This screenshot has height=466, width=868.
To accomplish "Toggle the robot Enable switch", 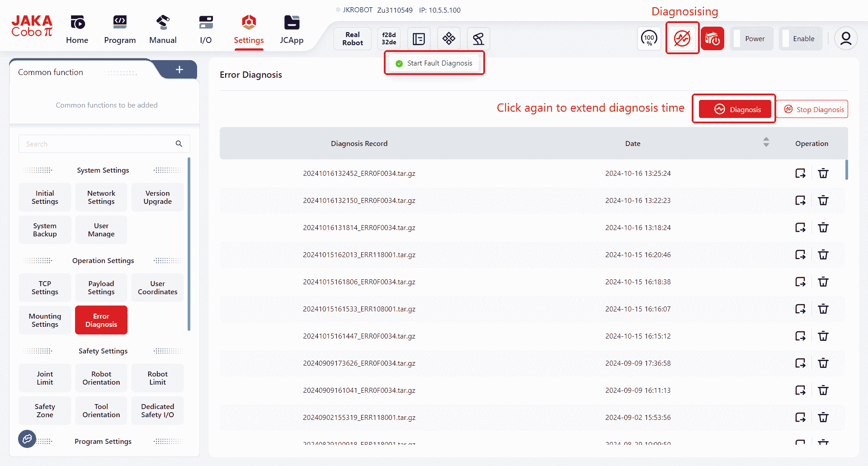I will tap(800, 39).
